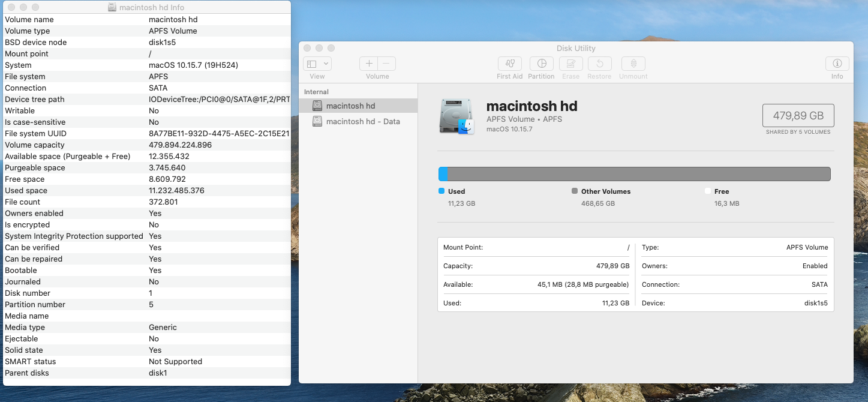Click the 'File count' value 372.801
868x402 pixels.
point(163,202)
